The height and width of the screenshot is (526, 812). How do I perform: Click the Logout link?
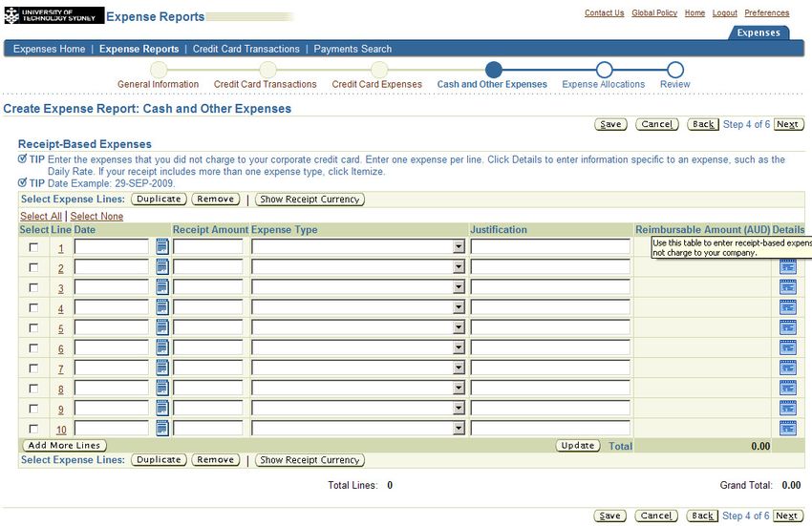click(724, 13)
